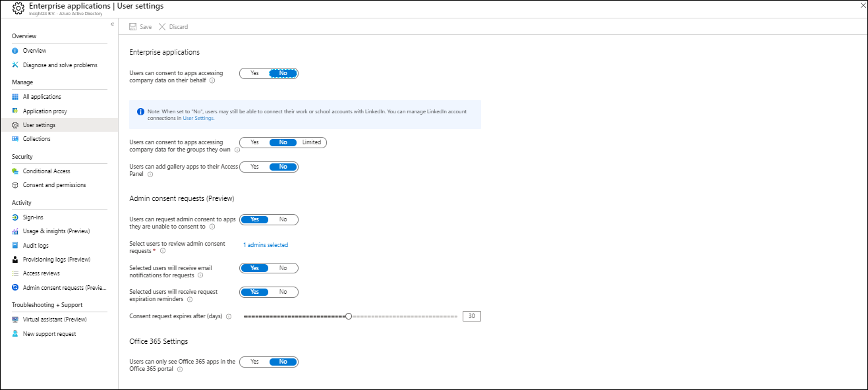868x390 pixels.
Task: Enable Office 365 apps only in portal
Action: pyautogui.click(x=254, y=362)
